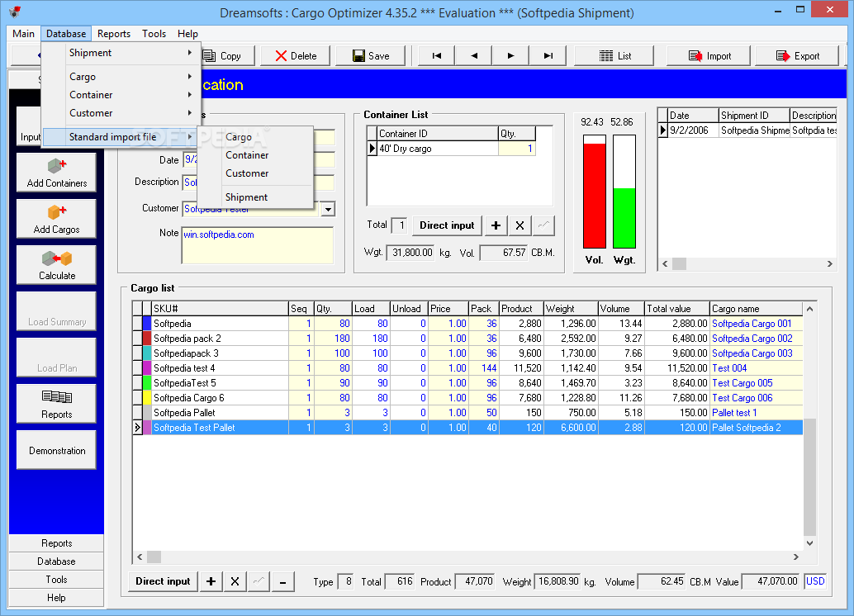Viewport: 854px width, 616px height.
Task: Delete cargo row with X button
Action: (235, 581)
